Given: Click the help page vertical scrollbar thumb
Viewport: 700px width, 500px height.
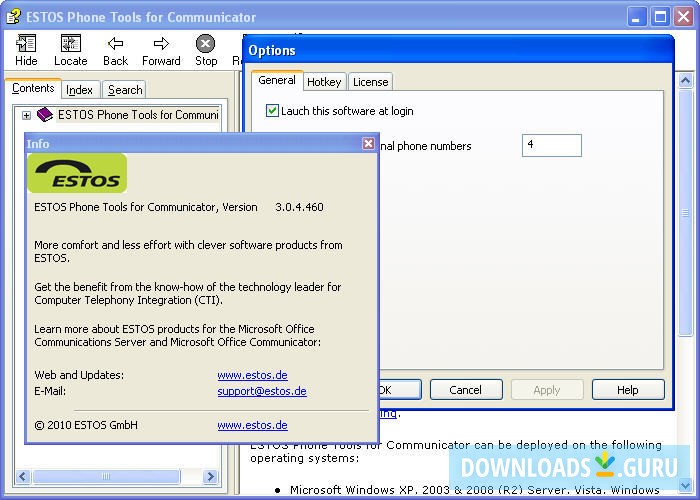Looking at the screenshot, I should click(685, 213).
